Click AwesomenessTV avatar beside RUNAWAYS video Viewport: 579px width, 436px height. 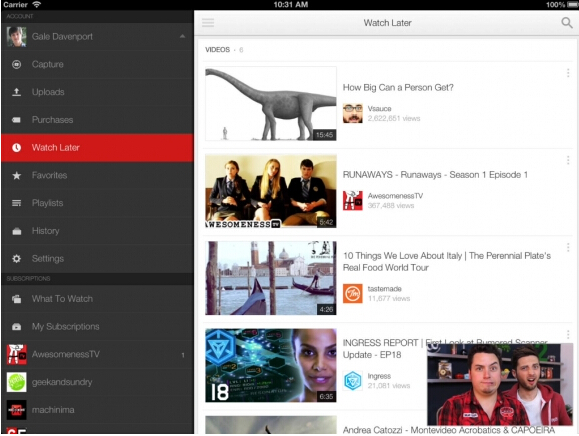pyautogui.click(x=353, y=200)
